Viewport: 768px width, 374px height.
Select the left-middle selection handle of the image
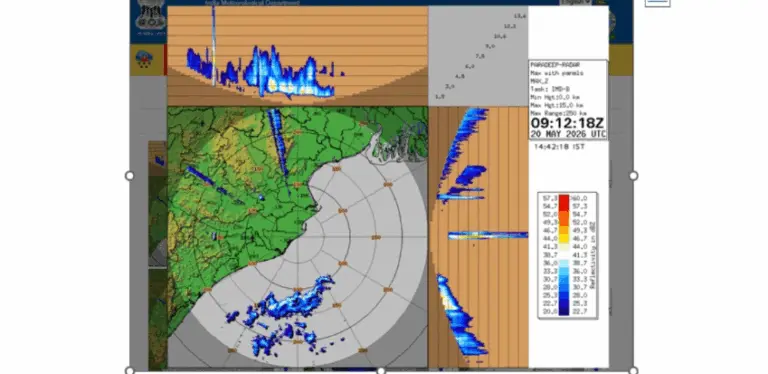tap(130, 176)
